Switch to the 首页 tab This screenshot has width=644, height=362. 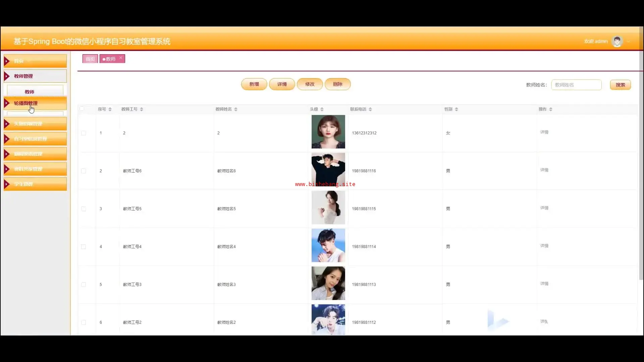tap(90, 59)
